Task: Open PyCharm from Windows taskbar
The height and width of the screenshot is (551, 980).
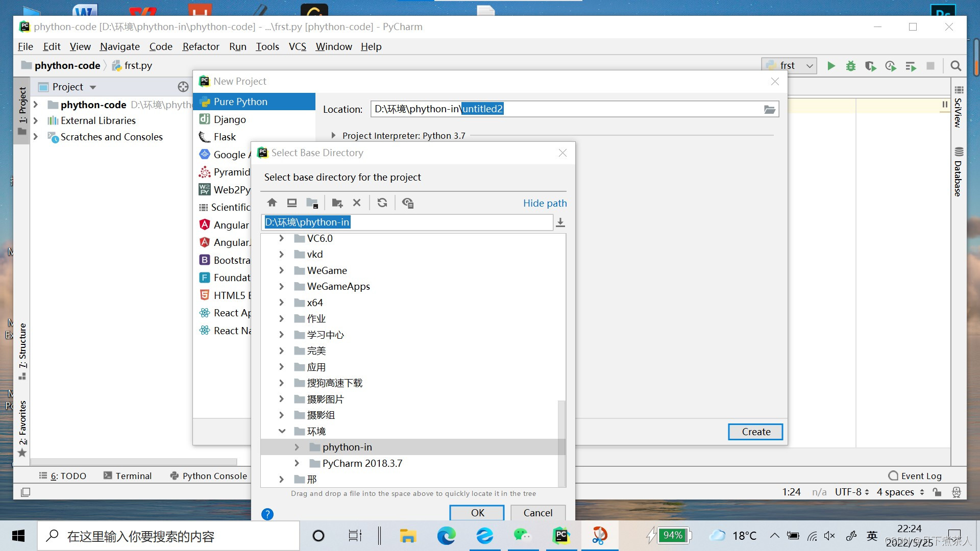Action: (561, 535)
